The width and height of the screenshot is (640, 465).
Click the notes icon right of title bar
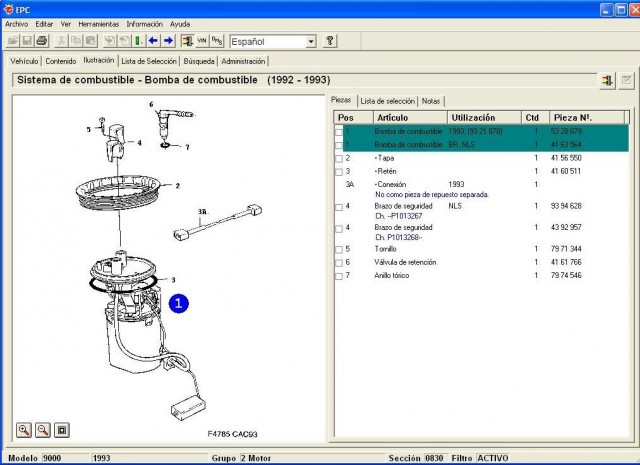(626, 80)
